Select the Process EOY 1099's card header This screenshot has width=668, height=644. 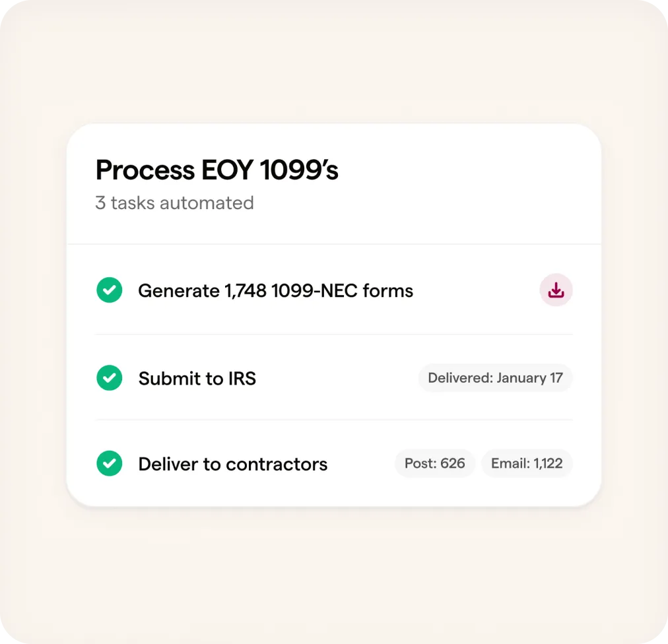(217, 170)
